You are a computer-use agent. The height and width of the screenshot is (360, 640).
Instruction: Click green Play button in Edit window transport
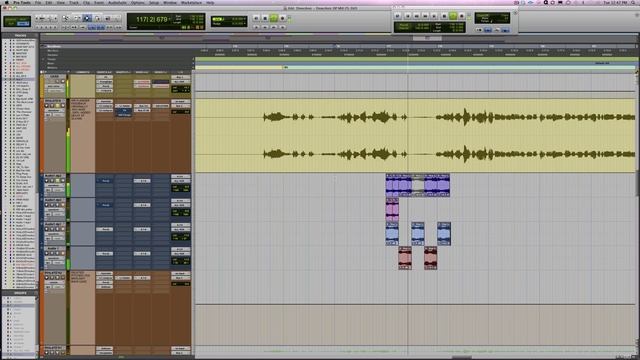(x=273, y=18)
